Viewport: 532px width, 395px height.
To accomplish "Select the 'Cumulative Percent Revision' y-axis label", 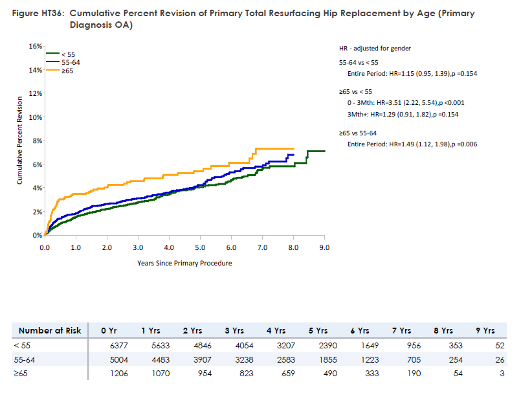I will click(x=19, y=141).
